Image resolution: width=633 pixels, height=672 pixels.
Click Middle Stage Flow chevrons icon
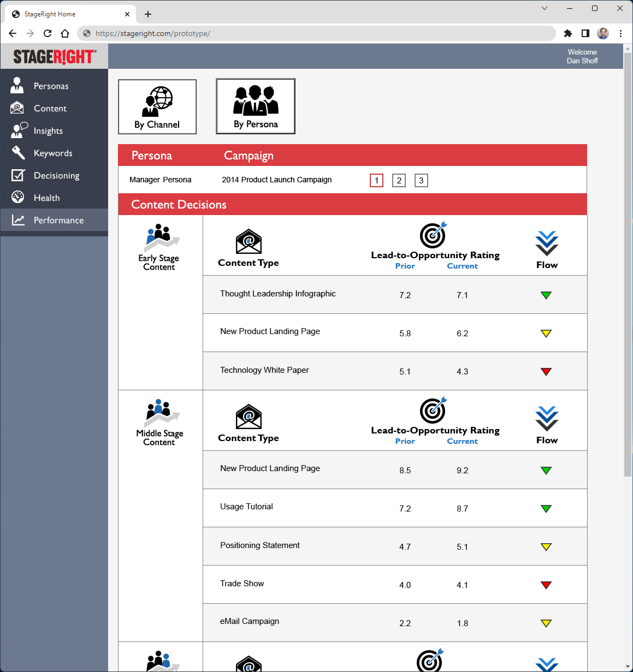click(547, 419)
